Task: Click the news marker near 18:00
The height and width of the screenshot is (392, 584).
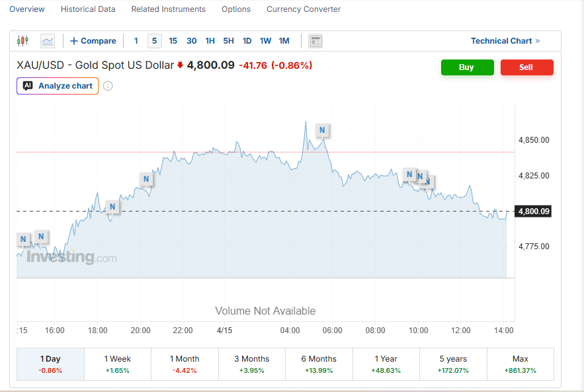Action: [112, 207]
